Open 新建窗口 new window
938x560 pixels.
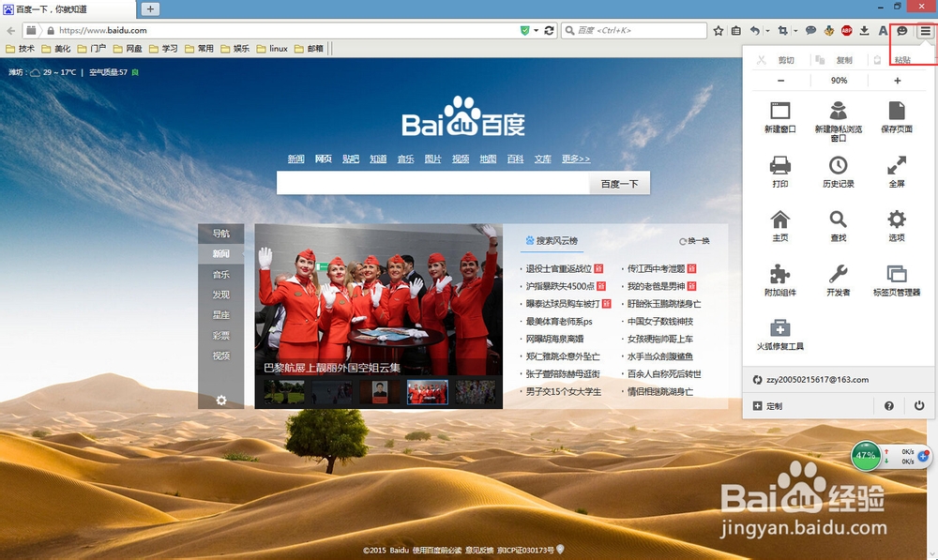coord(780,117)
